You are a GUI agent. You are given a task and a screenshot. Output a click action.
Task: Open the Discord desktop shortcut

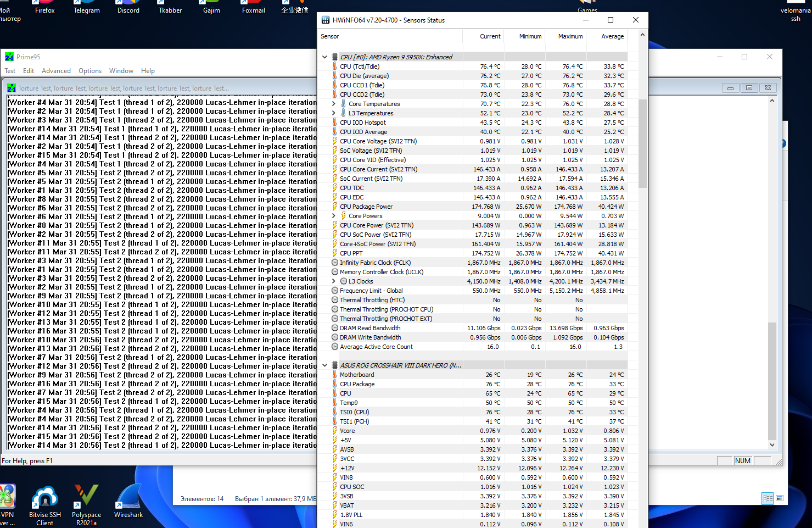click(128, 7)
